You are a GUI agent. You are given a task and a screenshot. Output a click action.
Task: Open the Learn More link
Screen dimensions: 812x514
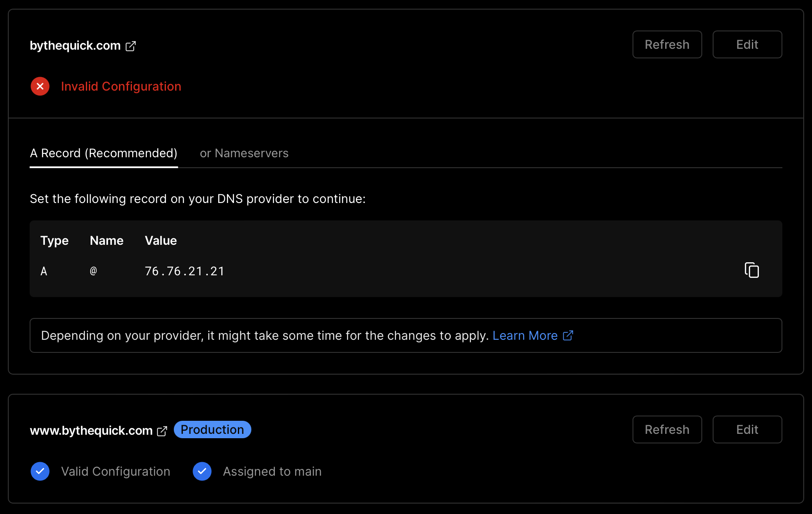click(x=525, y=335)
